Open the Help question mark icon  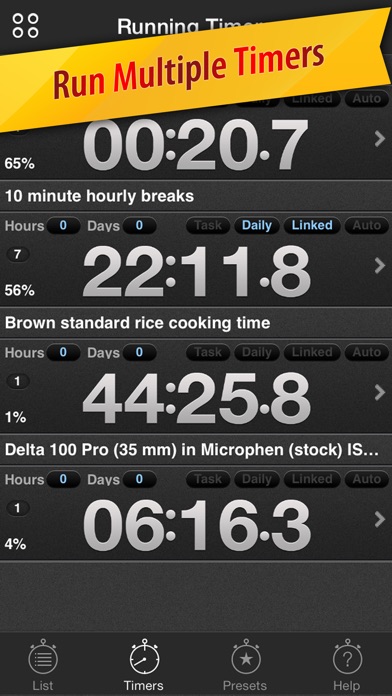[x=348, y=658]
